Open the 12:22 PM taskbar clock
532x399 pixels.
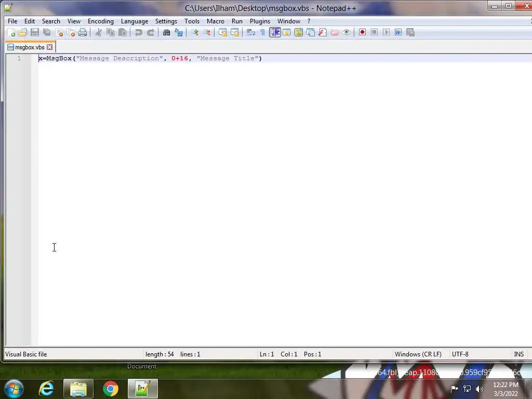tap(506, 389)
